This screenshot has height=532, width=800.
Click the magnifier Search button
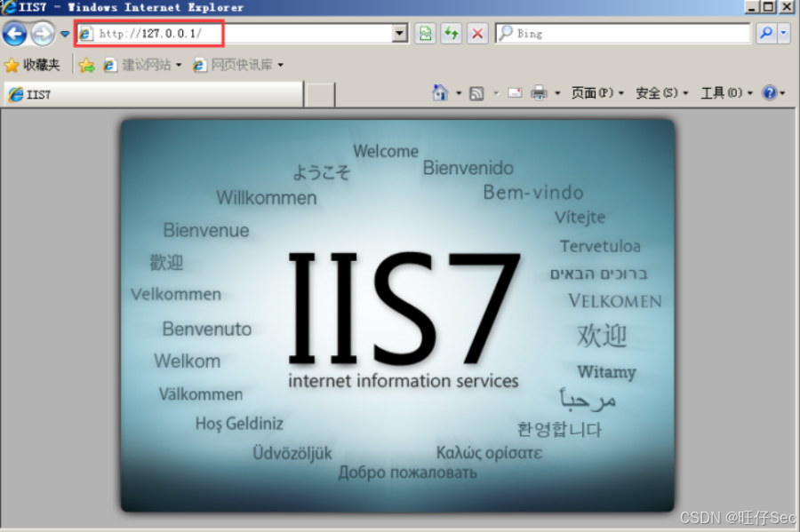766,34
